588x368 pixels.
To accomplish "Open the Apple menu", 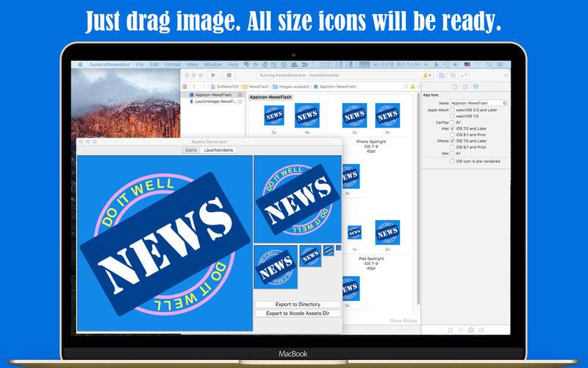I will click(80, 65).
